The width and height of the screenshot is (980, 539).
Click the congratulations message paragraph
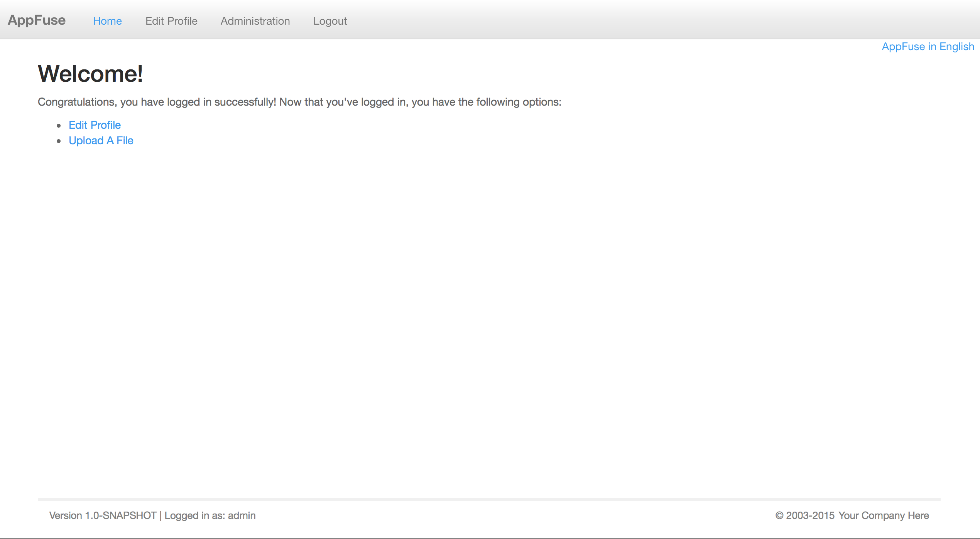tap(299, 102)
